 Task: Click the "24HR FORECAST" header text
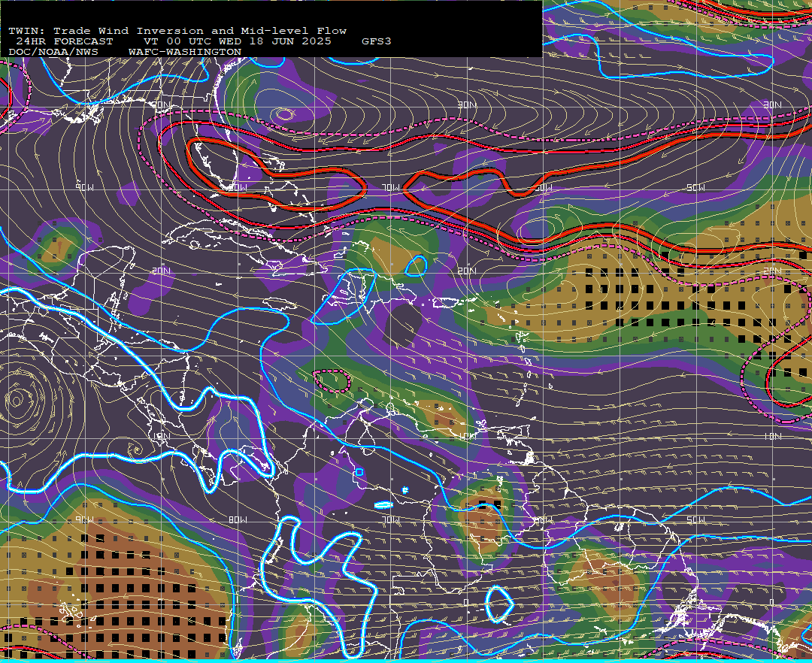(64, 41)
